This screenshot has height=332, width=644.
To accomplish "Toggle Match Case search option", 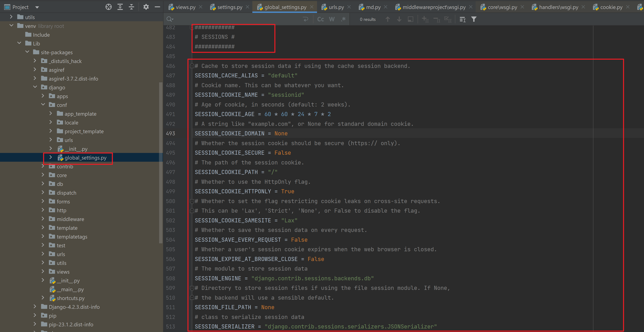I will pos(320,19).
